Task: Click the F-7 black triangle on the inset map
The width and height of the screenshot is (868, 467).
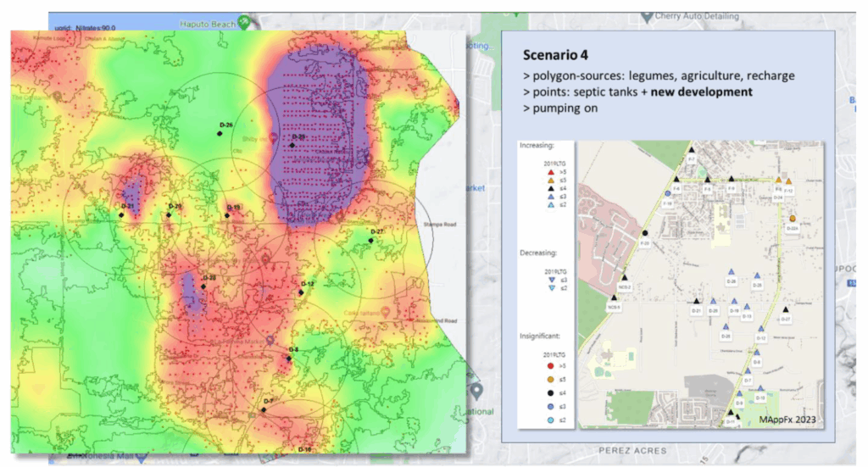Action: (692, 151)
